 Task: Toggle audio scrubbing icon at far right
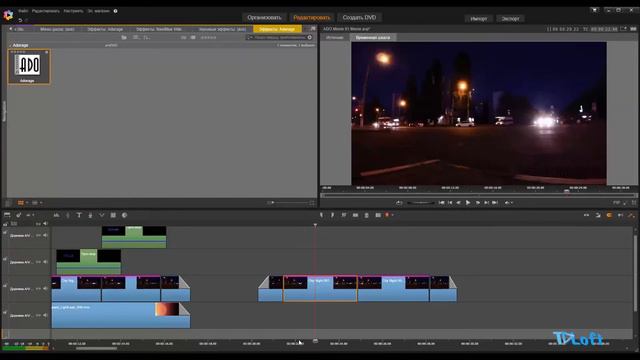point(631,215)
